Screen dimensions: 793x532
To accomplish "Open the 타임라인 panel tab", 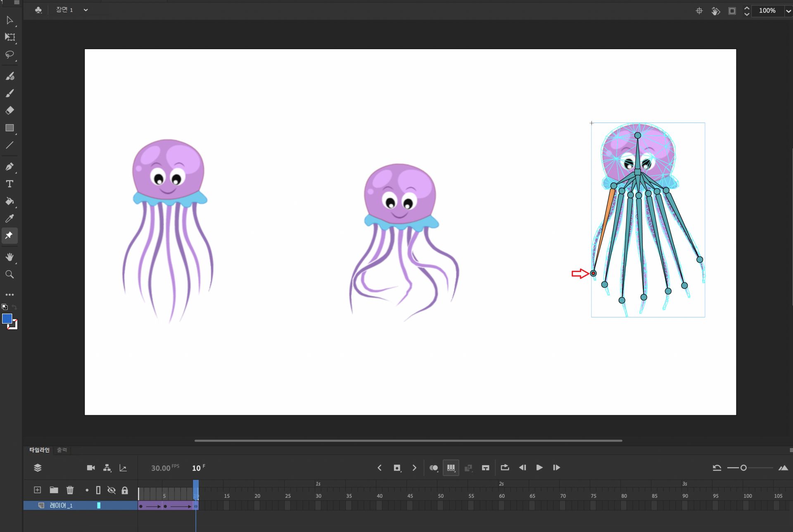I will pyautogui.click(x=39, y=450).
